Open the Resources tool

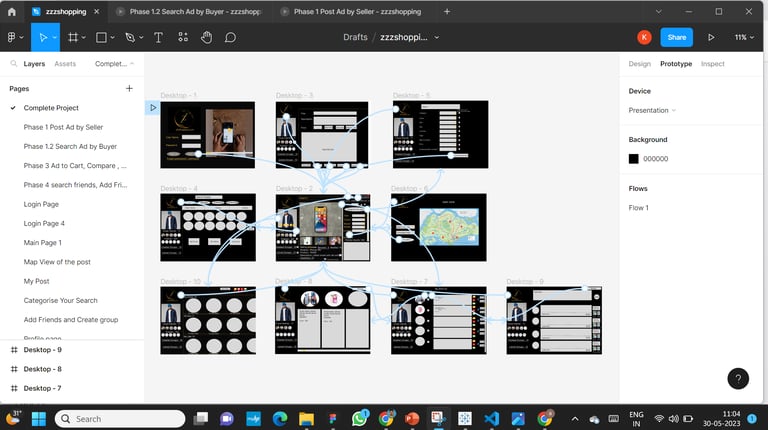pyautogui.click(x=183, y=37)
